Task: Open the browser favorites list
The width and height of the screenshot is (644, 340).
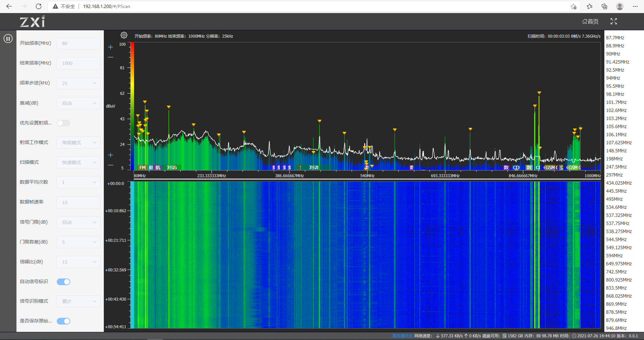Action: coord(590,6)
